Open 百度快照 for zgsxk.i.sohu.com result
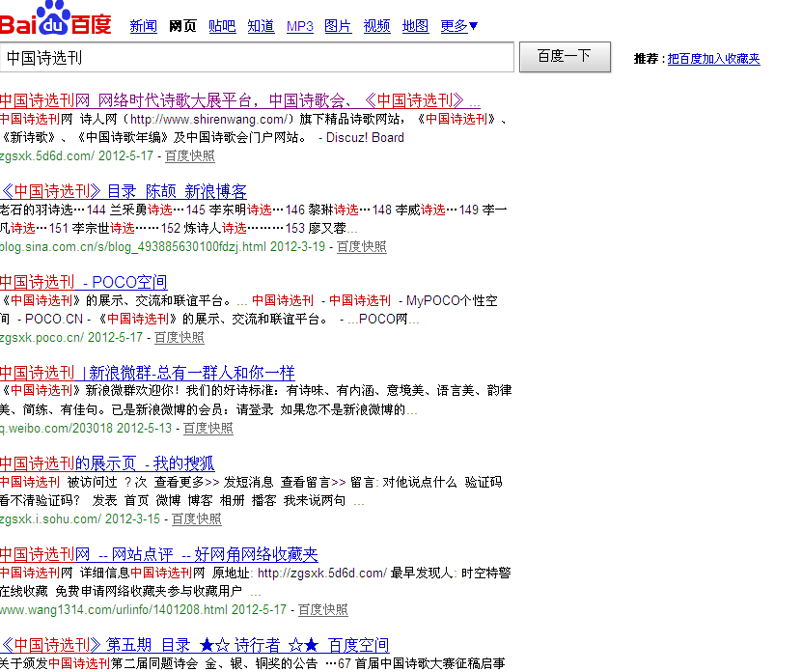Viewport: 802px width, 672px height. (x=197, y=519)
